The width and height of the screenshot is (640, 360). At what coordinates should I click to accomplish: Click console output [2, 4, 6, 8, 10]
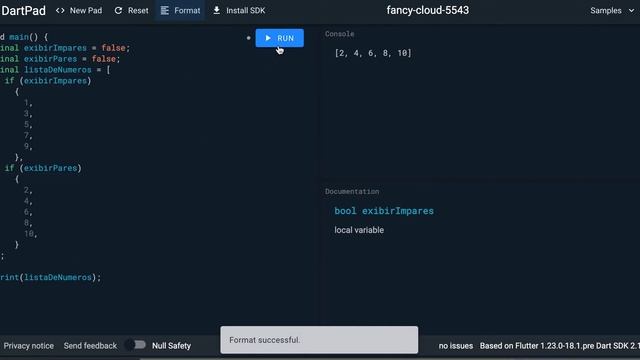(x=373, y=53)
